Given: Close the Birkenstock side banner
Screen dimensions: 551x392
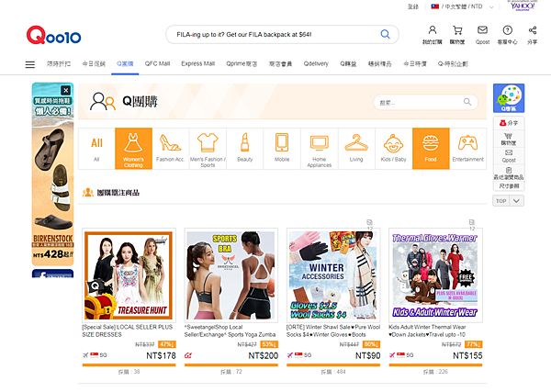Looking at the screenshot, I should (x=66, y=90).
